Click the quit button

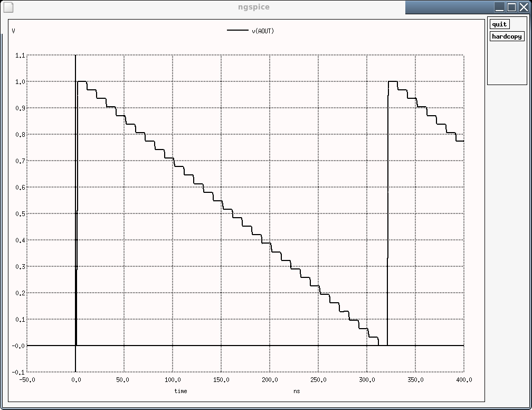coord(499,24)
